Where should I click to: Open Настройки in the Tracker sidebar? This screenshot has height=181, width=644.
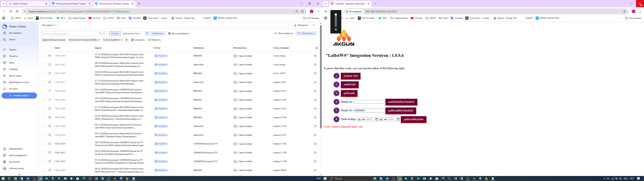click(x=14, y=162)
